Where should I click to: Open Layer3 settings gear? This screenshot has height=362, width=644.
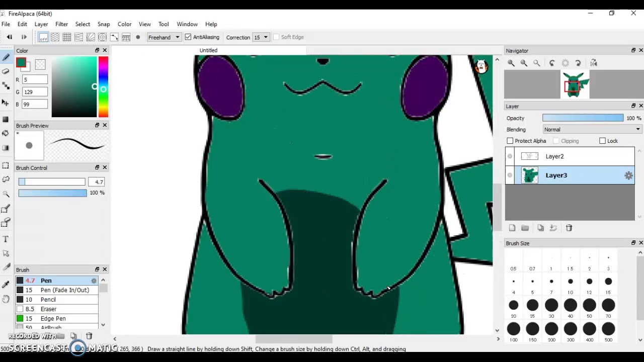point(628,175)
